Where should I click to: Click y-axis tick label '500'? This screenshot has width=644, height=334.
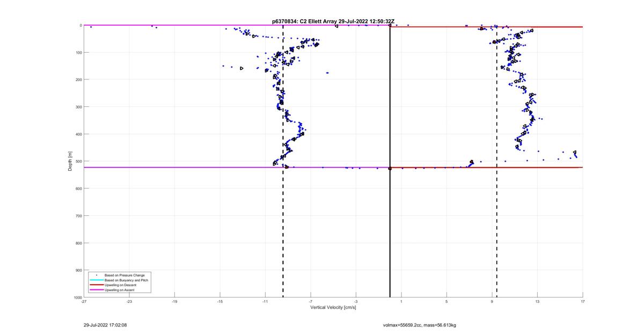(x=78, y=161)
